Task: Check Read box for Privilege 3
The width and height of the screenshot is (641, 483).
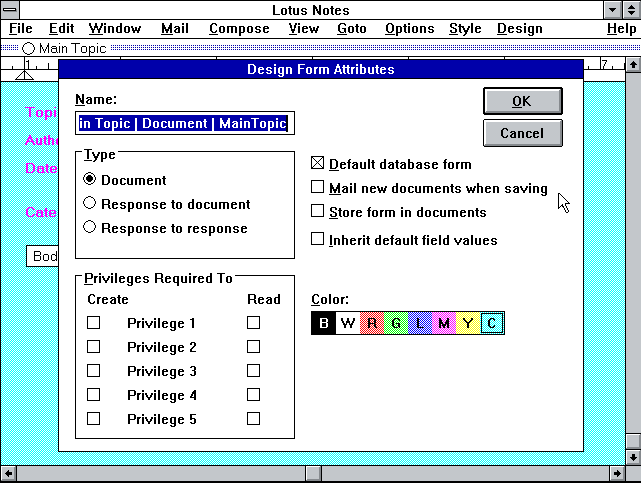Action: (253, 371)
